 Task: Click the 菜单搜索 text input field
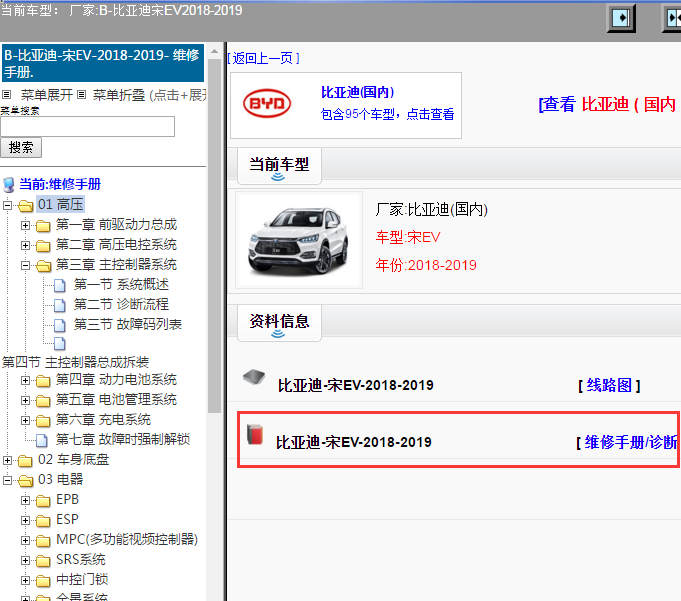pos(87,126)
